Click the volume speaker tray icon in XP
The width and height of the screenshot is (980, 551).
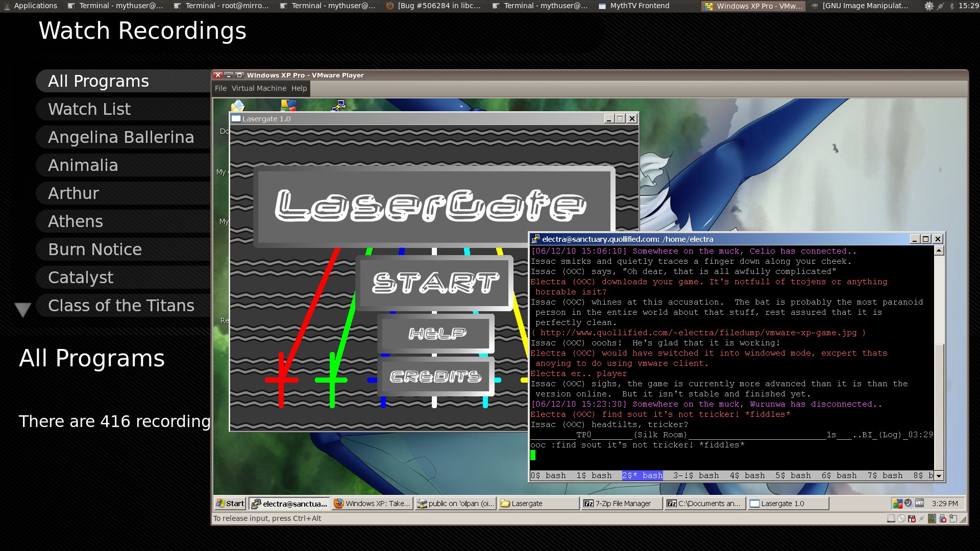908,503
